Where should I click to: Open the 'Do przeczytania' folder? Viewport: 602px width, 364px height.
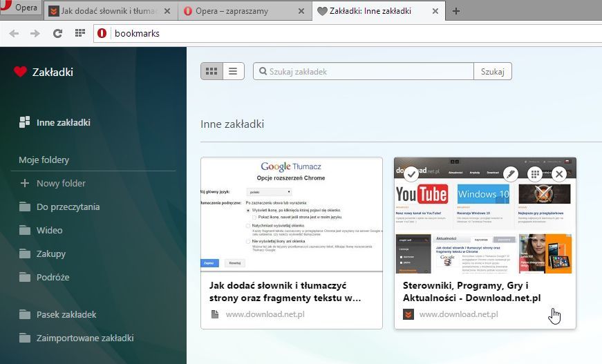point(68,207)
